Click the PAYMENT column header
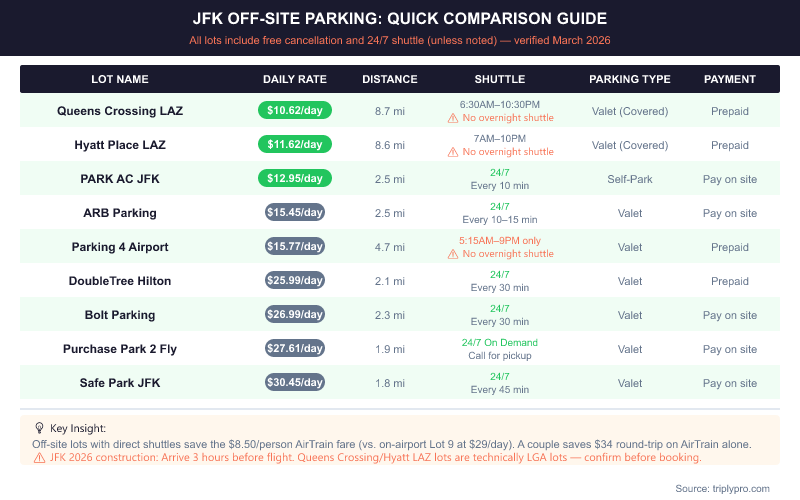Viewport: 800px width, 500px height. [x=729, y=79]
